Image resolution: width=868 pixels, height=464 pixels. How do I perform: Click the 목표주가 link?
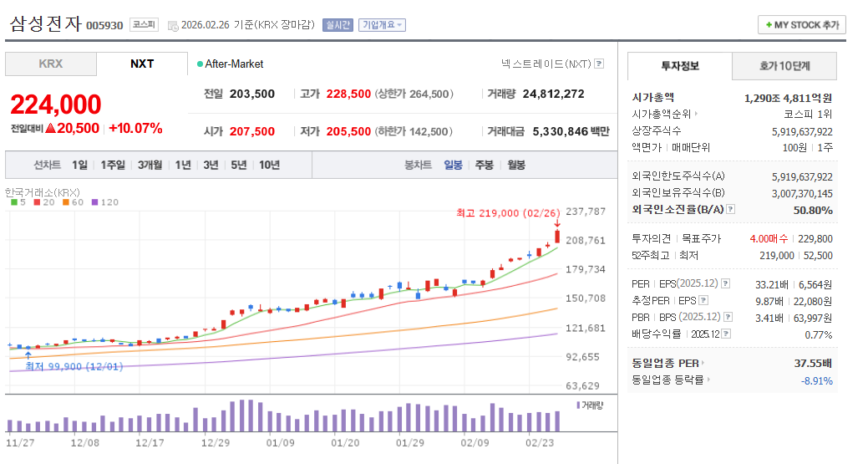coord(702,238)
